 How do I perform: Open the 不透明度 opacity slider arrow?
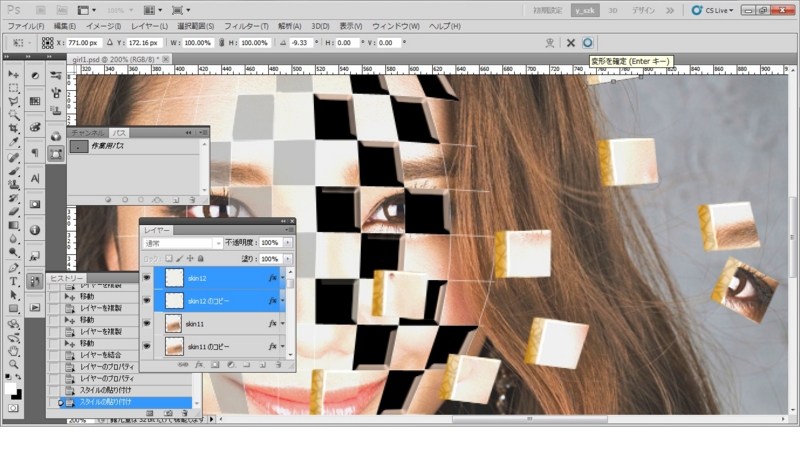pyautogui.click(x=288, y=243)
